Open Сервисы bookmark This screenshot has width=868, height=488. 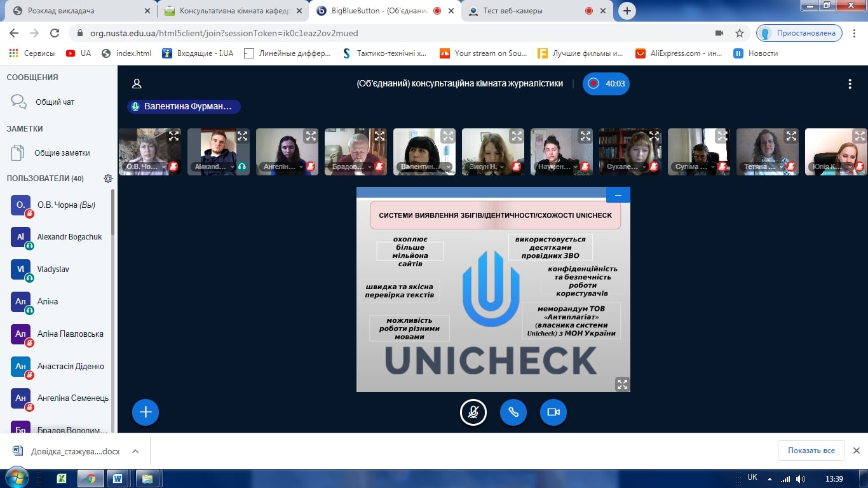pos(32,53)
